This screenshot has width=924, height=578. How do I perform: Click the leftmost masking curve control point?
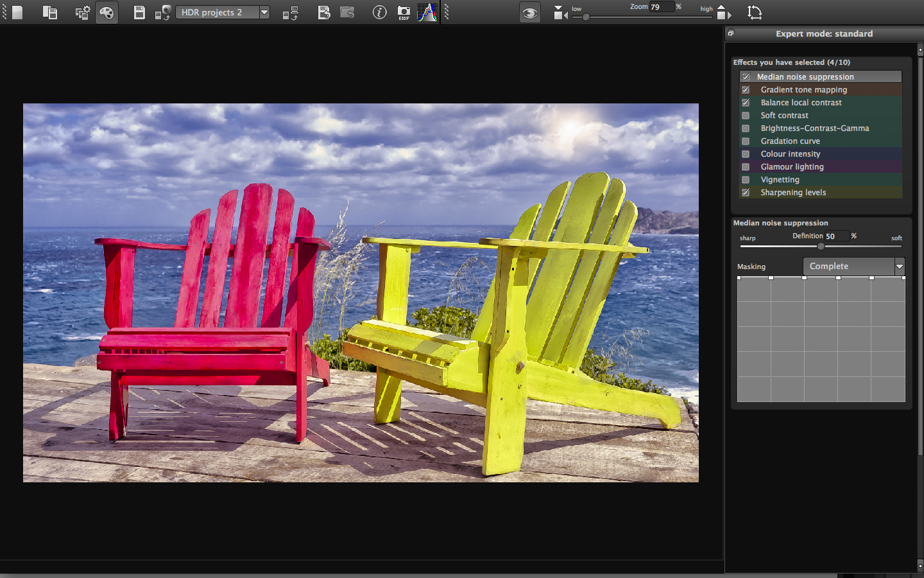[x=739, y=277]
